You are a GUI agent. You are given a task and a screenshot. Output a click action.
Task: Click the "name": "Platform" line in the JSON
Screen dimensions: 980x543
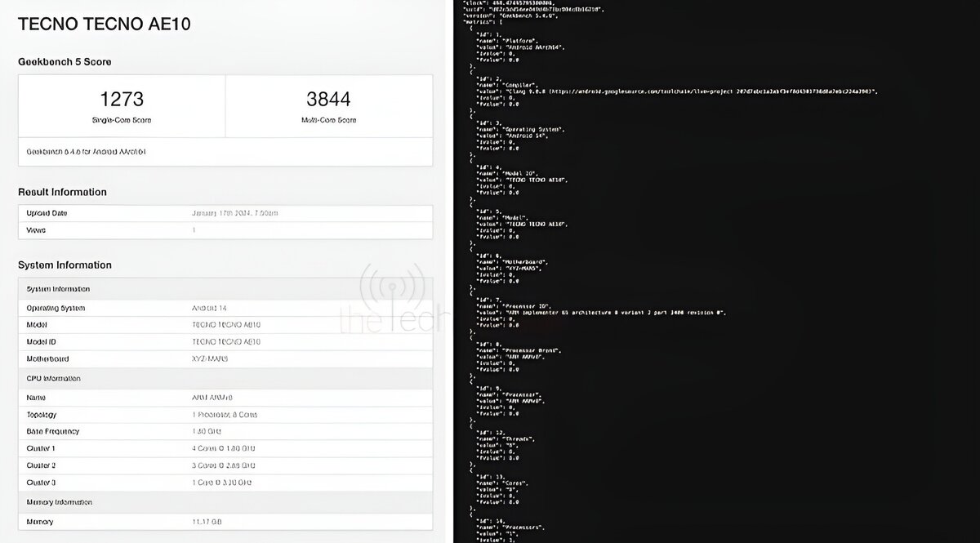click(x=509, y=40)
